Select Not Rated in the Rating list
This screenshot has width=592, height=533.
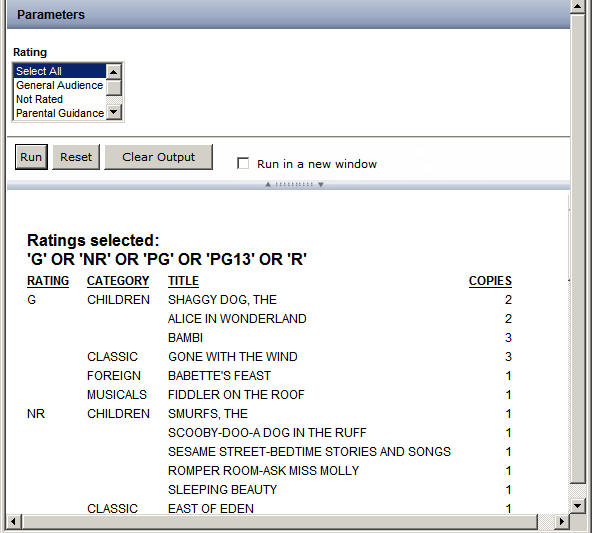tap(60, 99)
